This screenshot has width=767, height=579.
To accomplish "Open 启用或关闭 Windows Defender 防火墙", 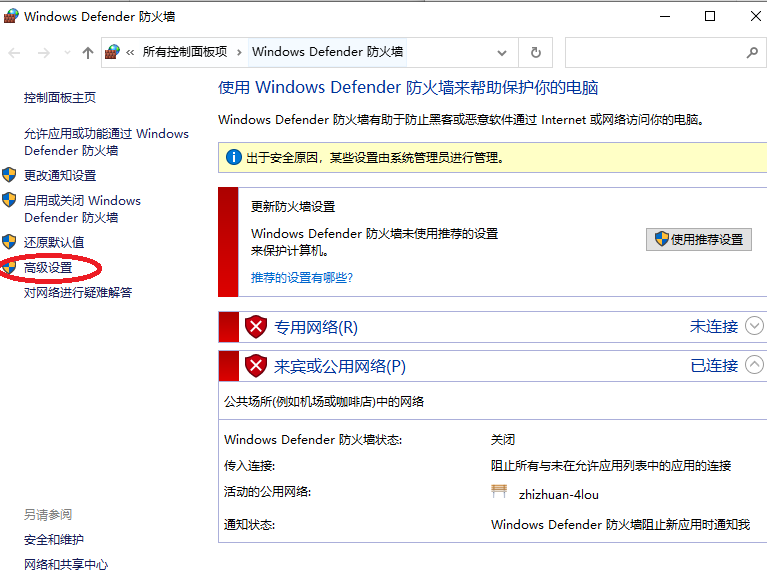I will coord(82,209).
